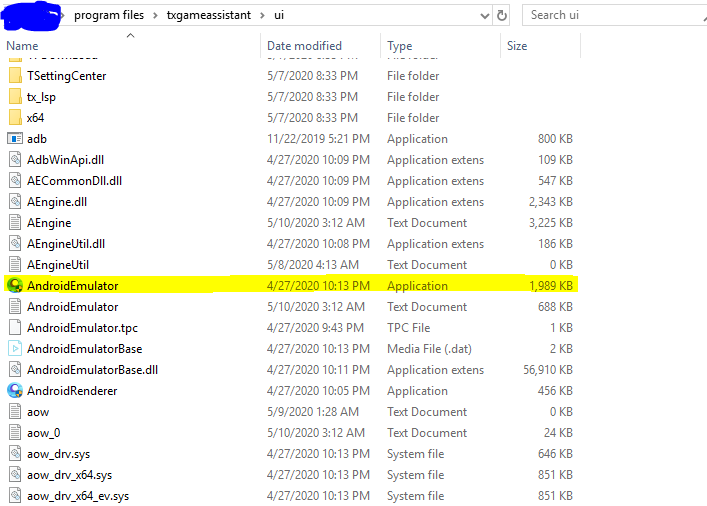Select AndroidEmulator.tpc file name
Screen dimensions: 707x506
[82, 328]
